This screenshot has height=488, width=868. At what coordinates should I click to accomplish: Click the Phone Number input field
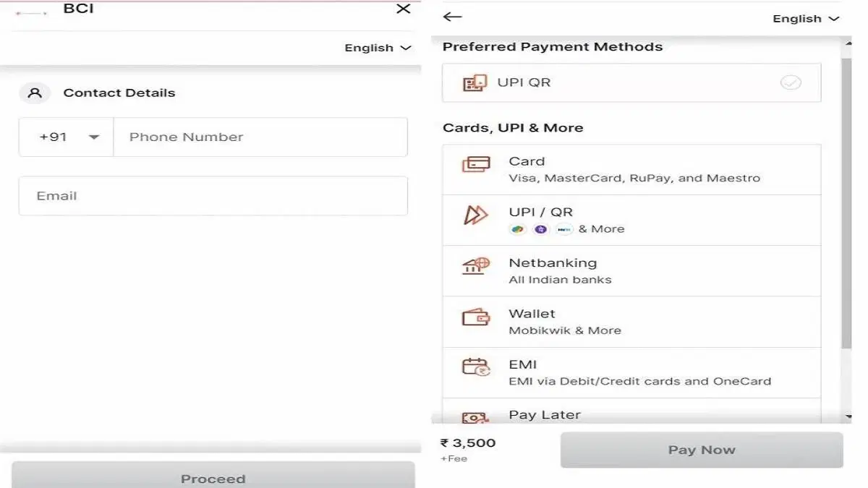click(260, 137)
